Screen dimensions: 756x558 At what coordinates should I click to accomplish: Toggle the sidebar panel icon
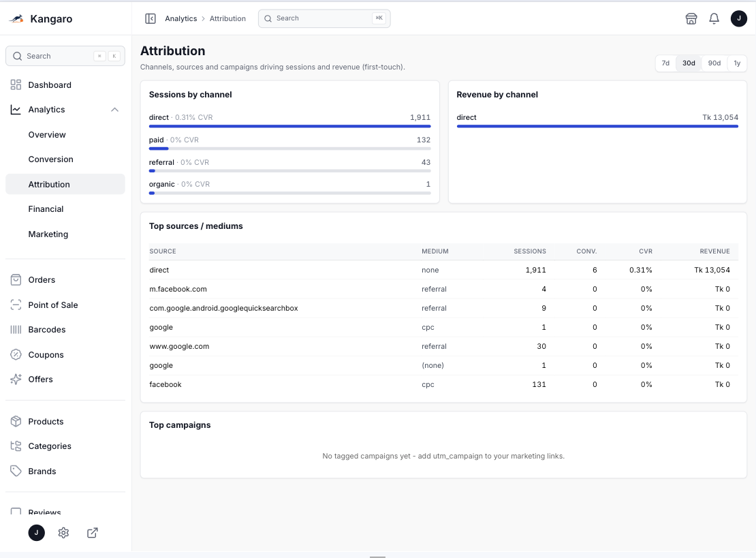[151, 18]
